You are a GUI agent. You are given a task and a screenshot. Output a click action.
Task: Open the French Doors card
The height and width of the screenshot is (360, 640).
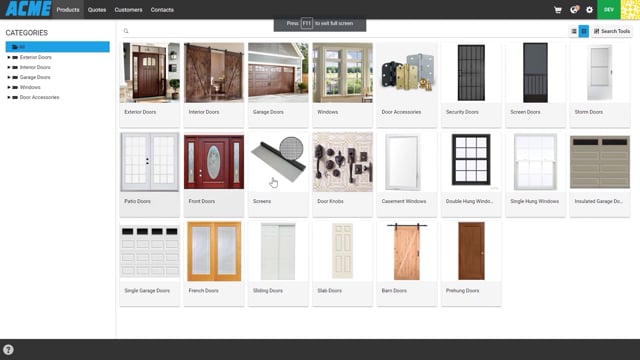coord(214,264)
